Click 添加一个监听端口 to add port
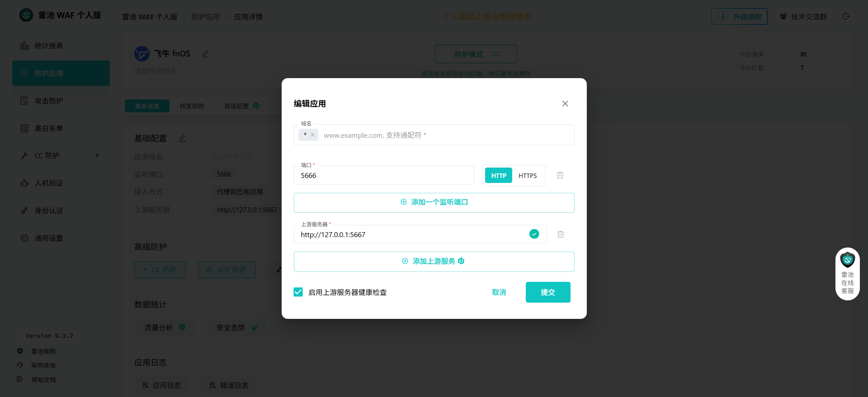 tap(434, 202)
